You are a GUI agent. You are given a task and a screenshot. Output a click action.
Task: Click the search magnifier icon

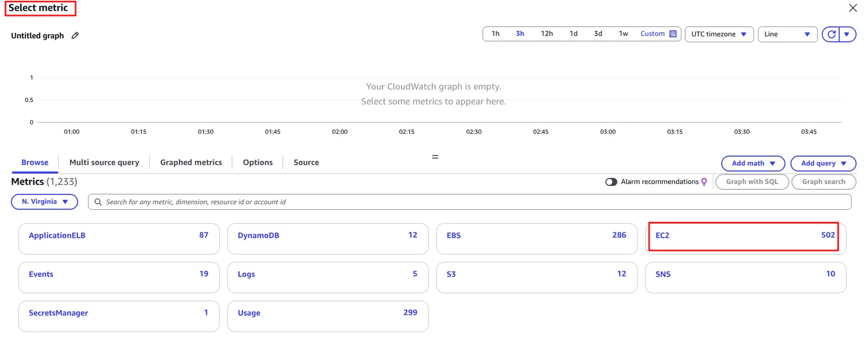coord(98,202)
